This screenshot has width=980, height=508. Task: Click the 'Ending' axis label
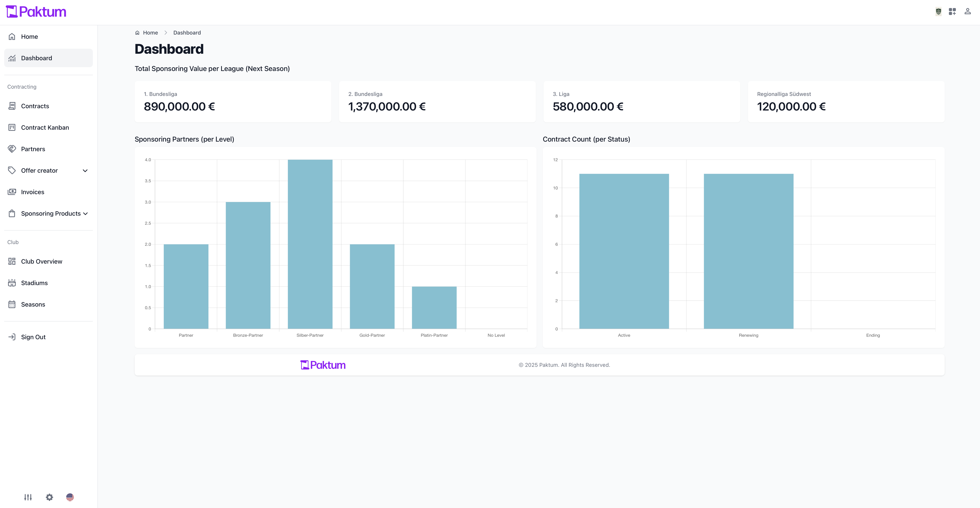(x=873, y=335)
